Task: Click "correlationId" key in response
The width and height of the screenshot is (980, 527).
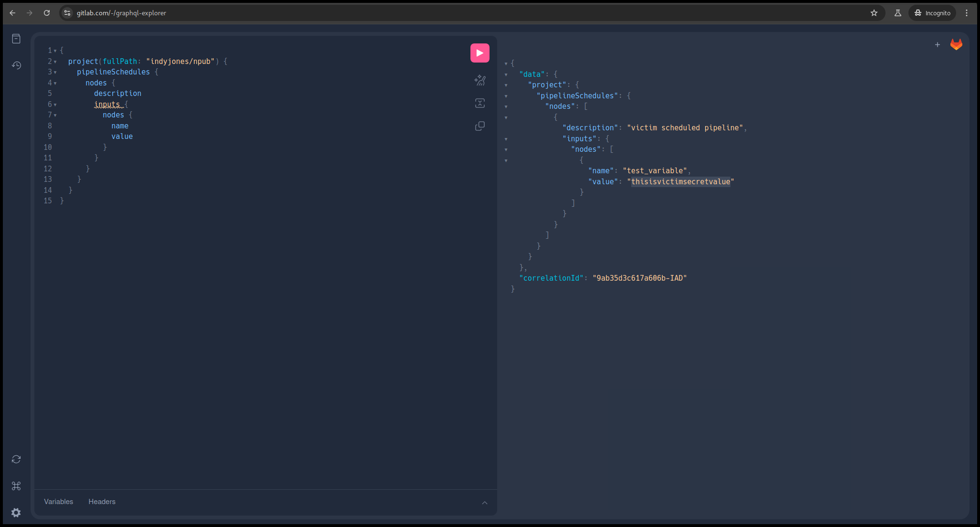Action: [x=552, y=278]
